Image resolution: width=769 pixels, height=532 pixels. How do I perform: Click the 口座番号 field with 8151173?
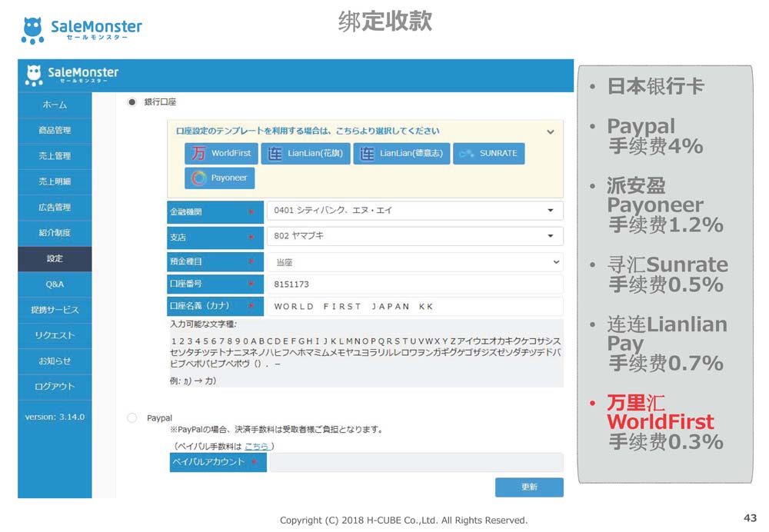pos(415,284)
